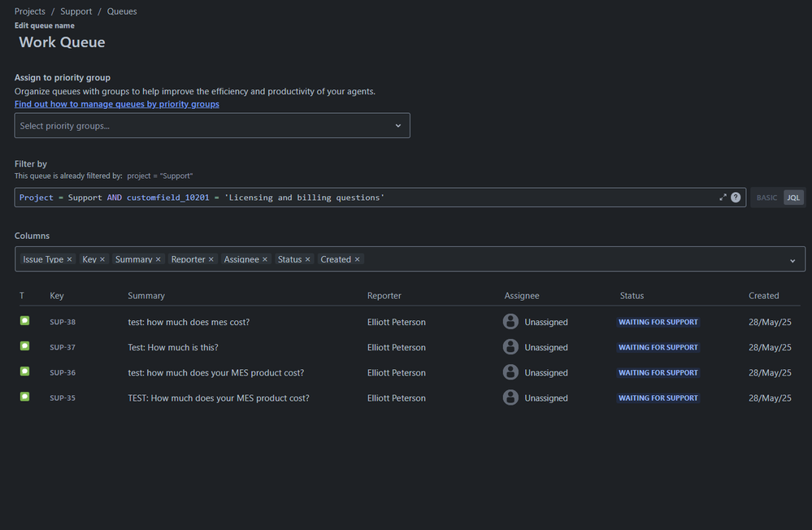Remove the Summary column tag

coord(158,259)
